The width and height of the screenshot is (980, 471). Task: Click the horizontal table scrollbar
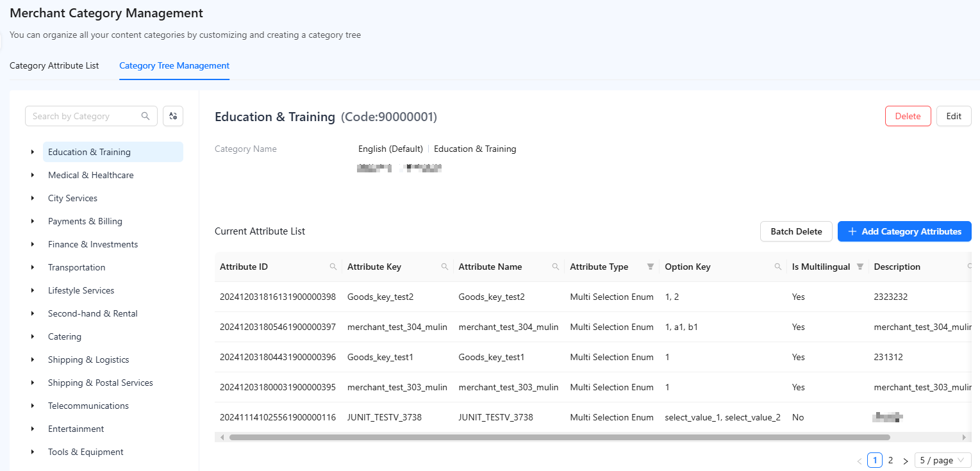[560, 437]
